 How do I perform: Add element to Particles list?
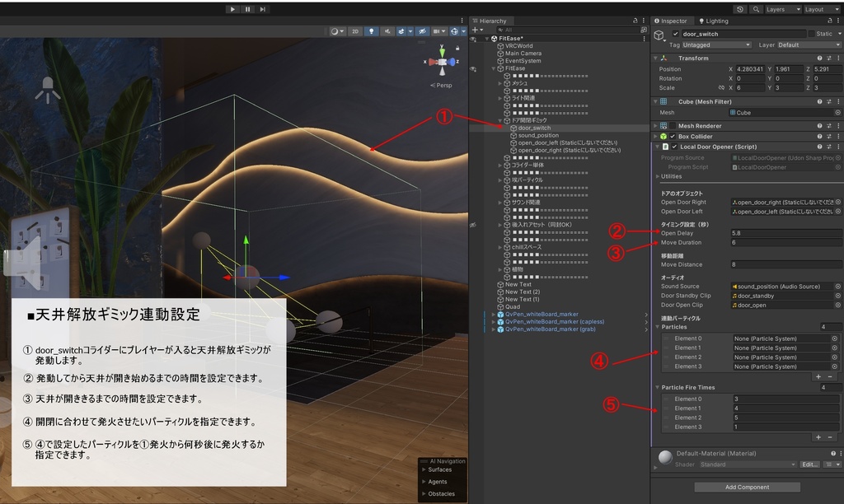[818, 377]
